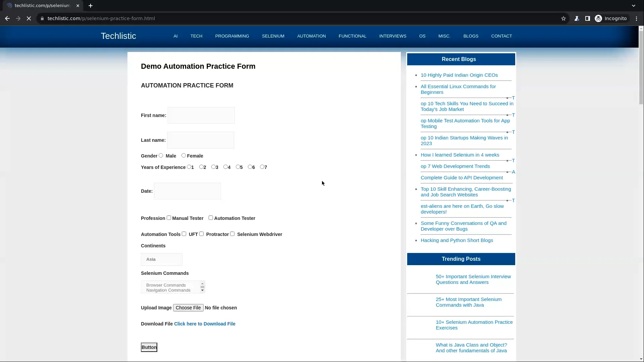Select Navigation Commands in the list
Image resolution: width=644 pixels, height=362 pixels.
(x=168, y=290)
